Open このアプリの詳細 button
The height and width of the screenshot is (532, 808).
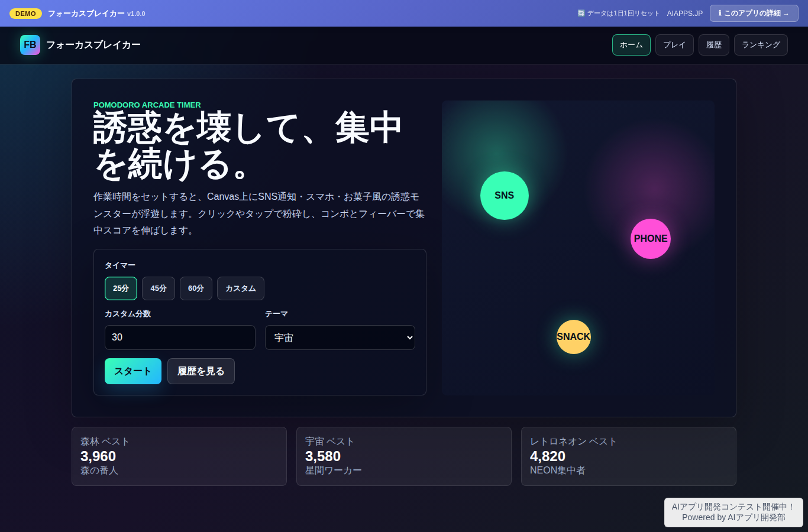[754, 13]
